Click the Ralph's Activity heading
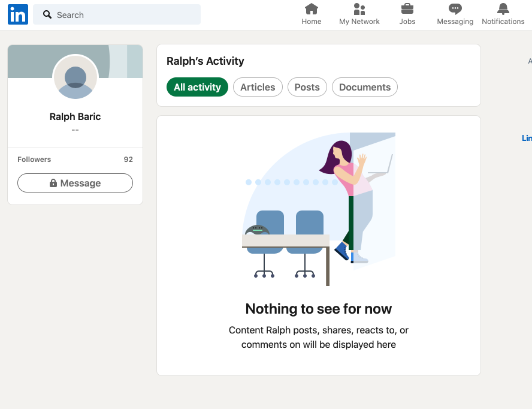532x409 pixels. (205, 61)
